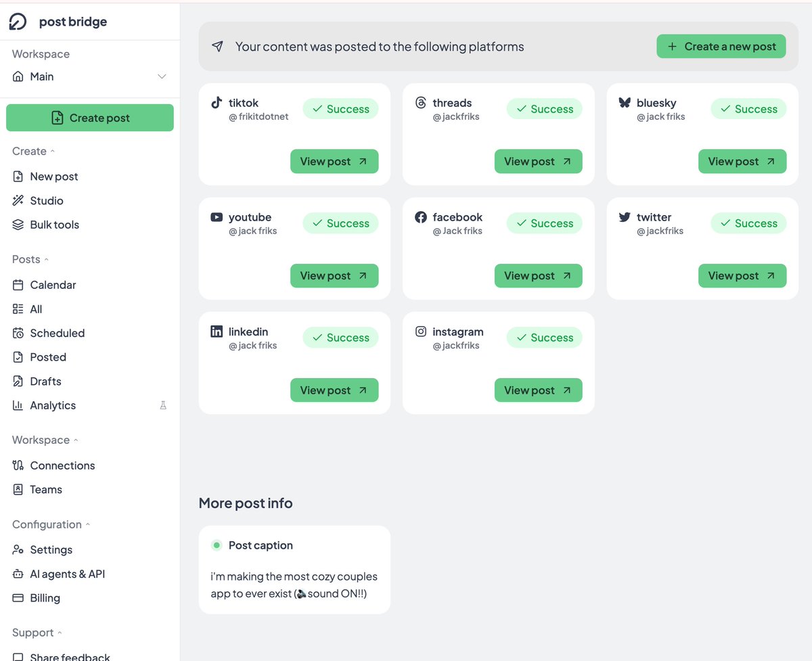Click the linkedin logo icon
This screenshot has width=812, height=661.
click(217, 332)
